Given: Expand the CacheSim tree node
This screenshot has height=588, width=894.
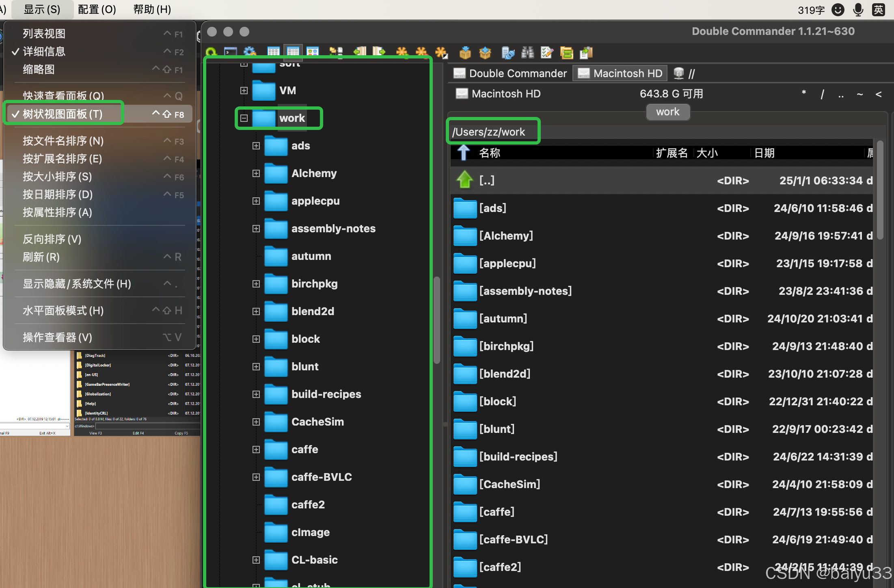Looking at the screenshot, I should (x=256, y=422).
